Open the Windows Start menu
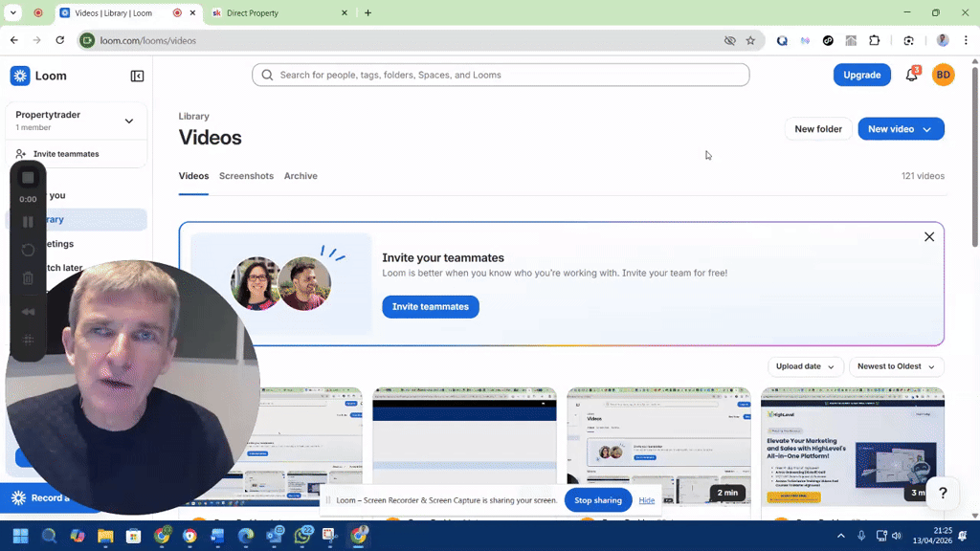 (21, 536)
